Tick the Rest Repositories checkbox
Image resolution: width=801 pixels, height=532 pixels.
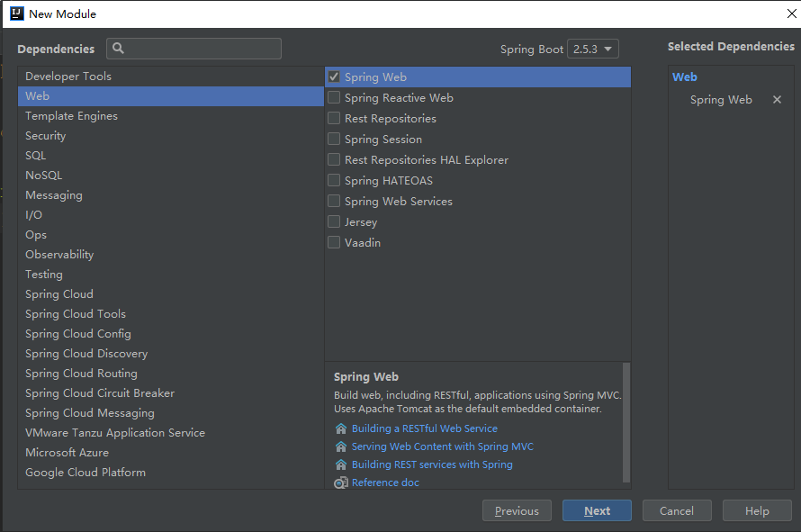coord(334,118)
